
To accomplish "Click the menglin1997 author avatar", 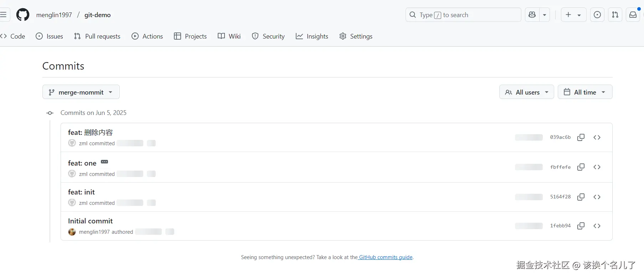I will [x=72, y=232].
